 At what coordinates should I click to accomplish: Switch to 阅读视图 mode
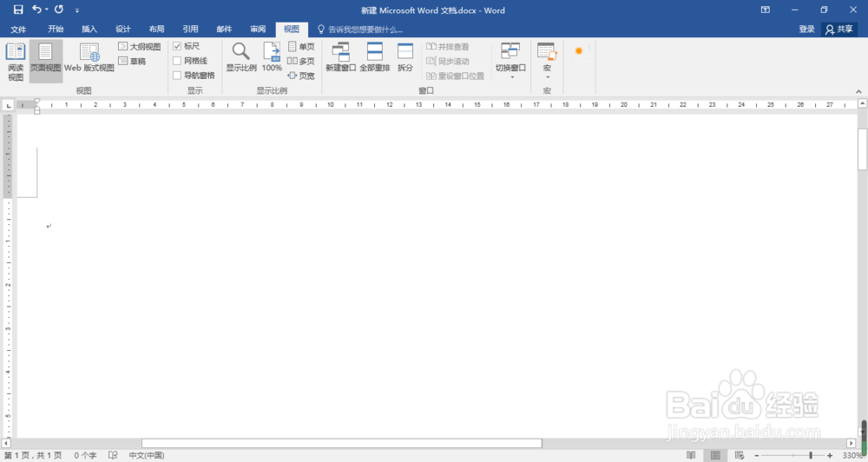coord(16,62)
